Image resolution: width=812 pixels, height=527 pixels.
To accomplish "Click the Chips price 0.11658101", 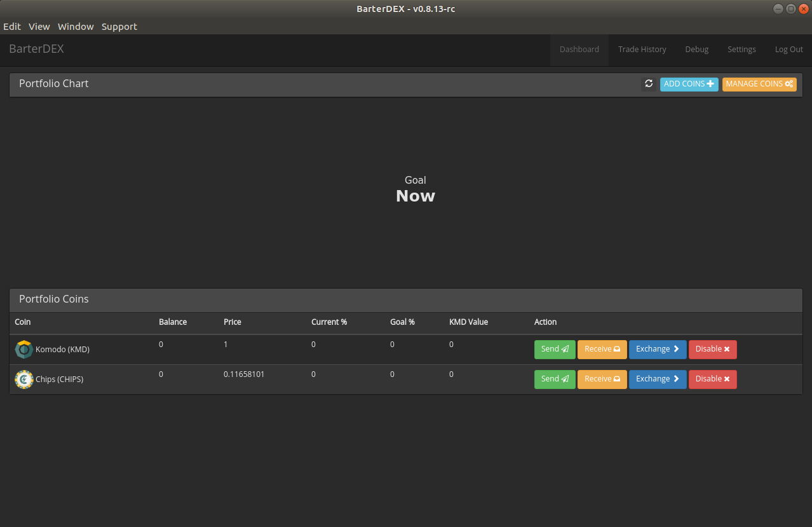I will pos(244,374).
